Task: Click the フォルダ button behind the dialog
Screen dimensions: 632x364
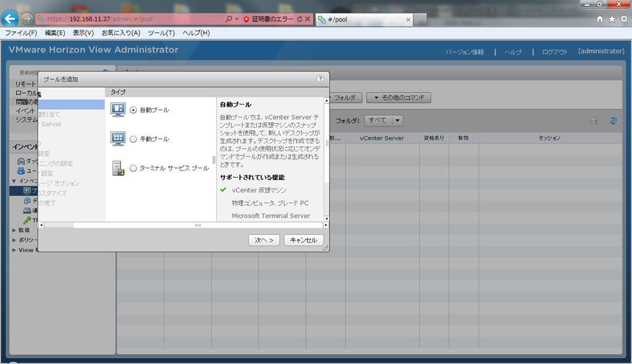Action: pos(346,97)
